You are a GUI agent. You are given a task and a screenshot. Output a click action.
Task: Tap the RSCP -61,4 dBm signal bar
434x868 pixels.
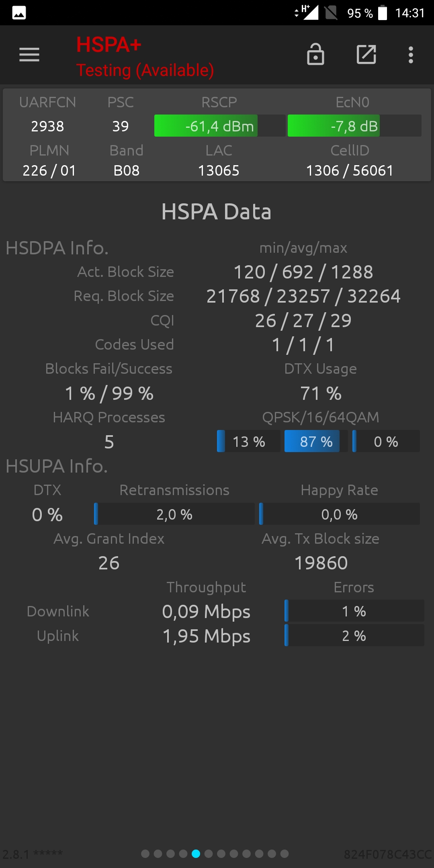click(220, 126)
